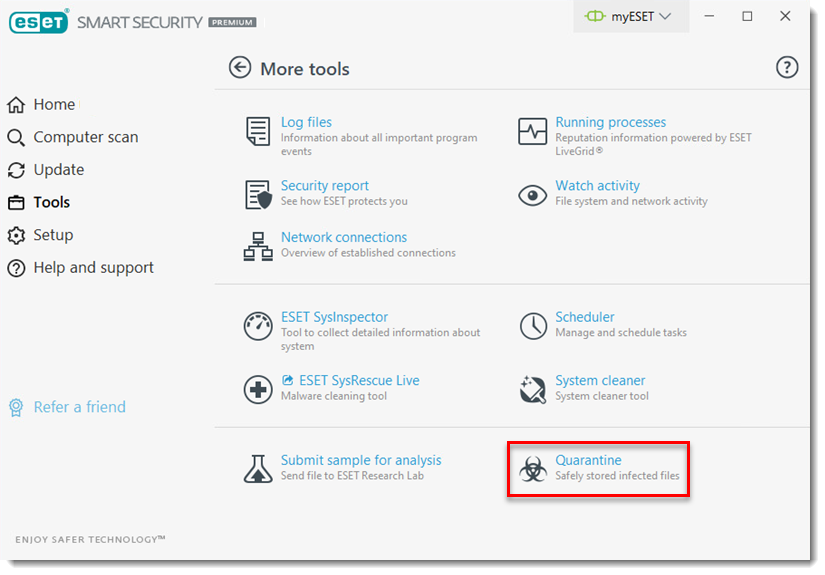Select Tools in the sidebar
Screen dimensions: 825x575
(x=52, y=203)
